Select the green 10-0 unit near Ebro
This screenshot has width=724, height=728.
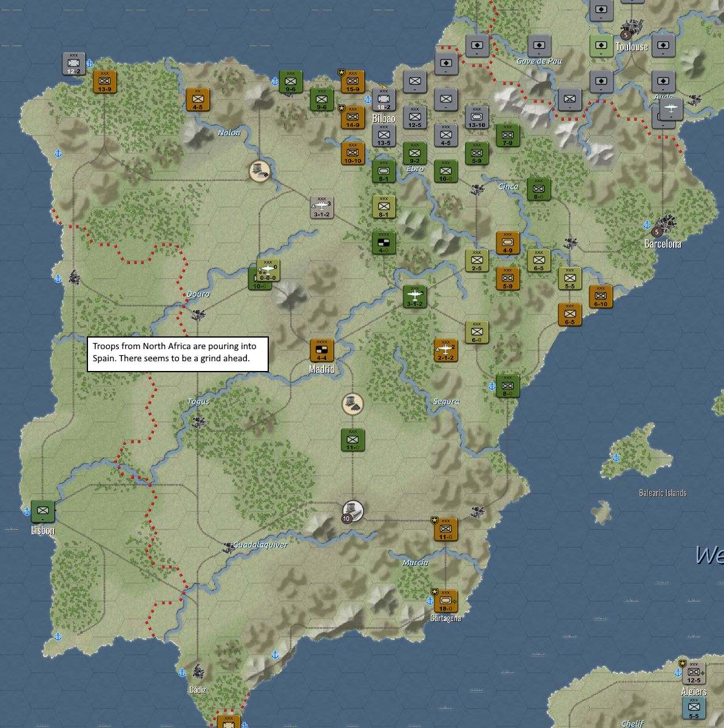click(446, 171)
